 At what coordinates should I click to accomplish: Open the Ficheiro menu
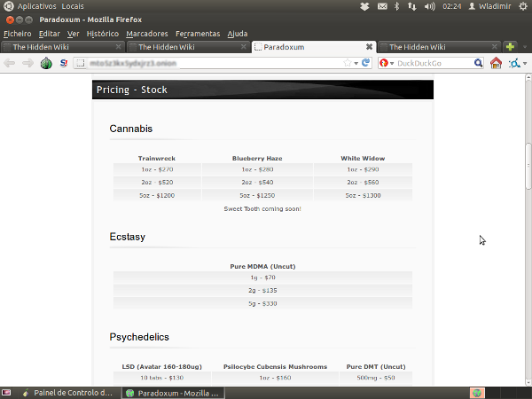[18, 34]
